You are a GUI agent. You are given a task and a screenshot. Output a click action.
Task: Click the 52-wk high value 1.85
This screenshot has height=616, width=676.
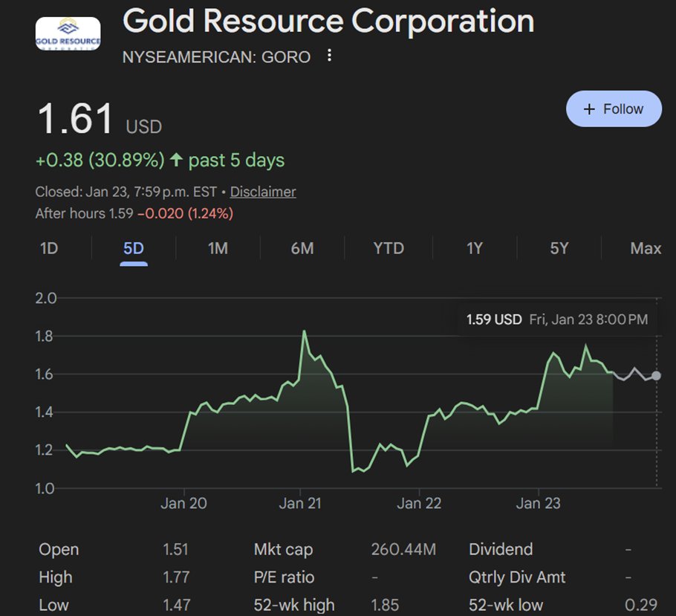pos(385,605)
